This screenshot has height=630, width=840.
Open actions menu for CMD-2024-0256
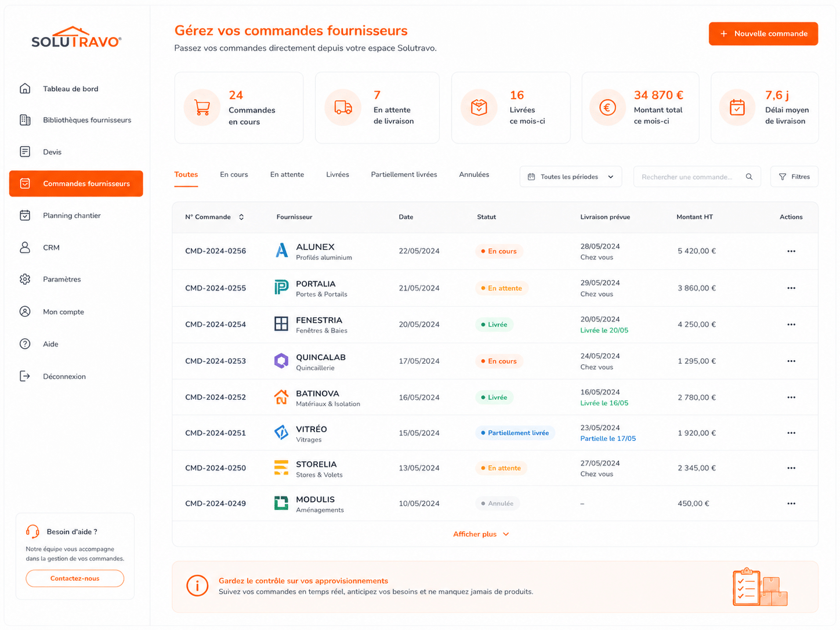[x=791, y=251]
